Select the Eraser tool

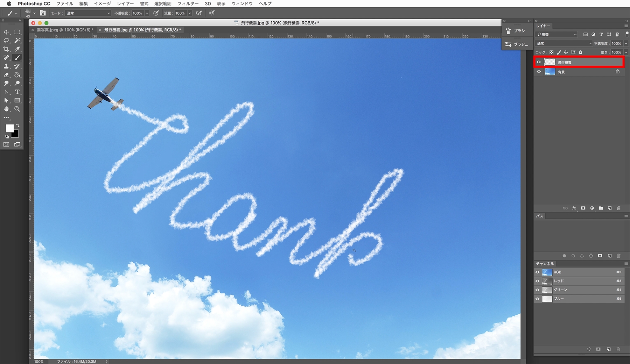[x=6, y=75]
